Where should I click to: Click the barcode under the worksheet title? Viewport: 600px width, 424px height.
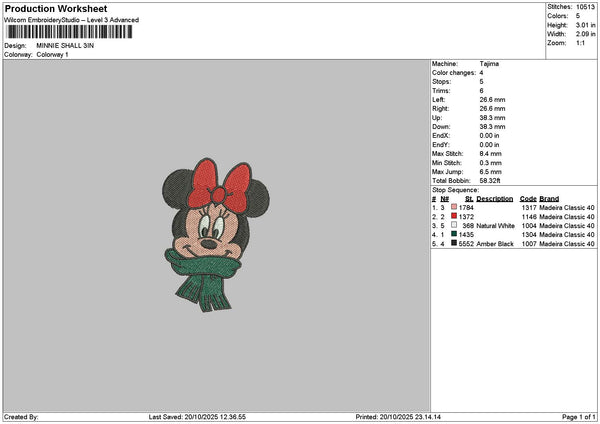tap(69, 32)
